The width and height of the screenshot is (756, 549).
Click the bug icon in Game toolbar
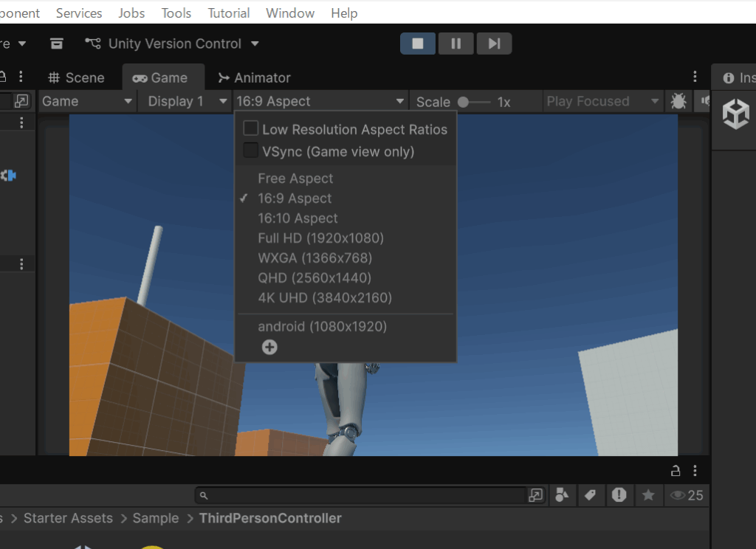pos(678,101)
